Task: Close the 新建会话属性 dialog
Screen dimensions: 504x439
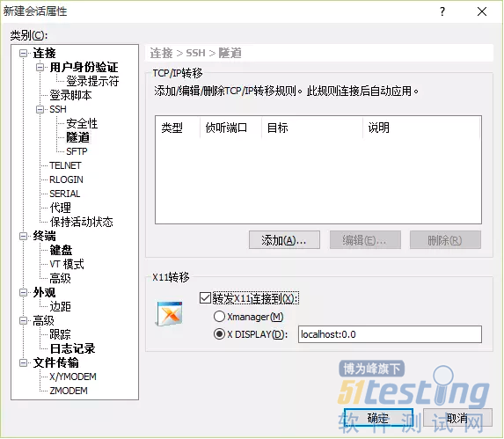Action: pyautogui.click(x=482, y=11)
